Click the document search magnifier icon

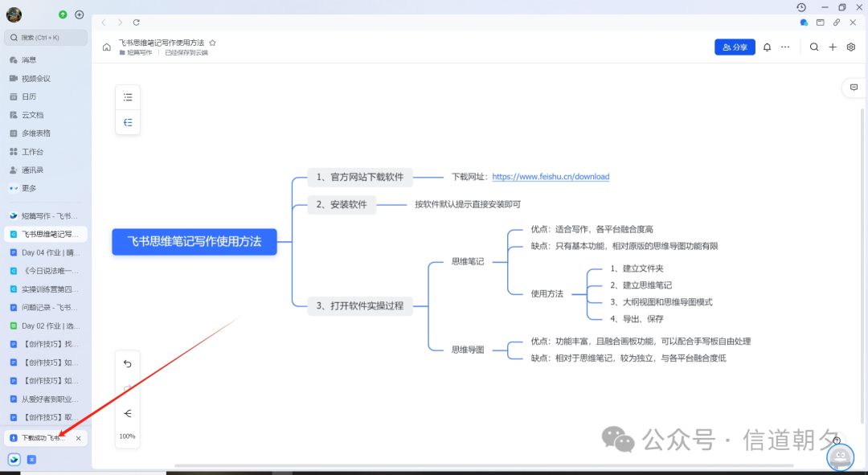point(814,47)
